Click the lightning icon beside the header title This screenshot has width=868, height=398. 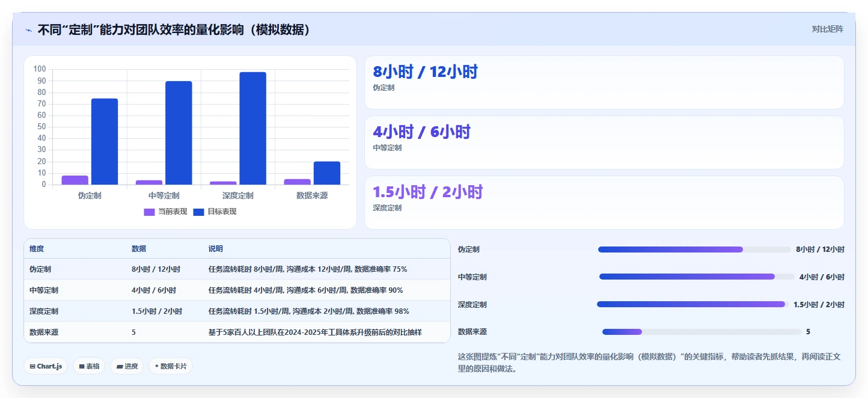28,30
